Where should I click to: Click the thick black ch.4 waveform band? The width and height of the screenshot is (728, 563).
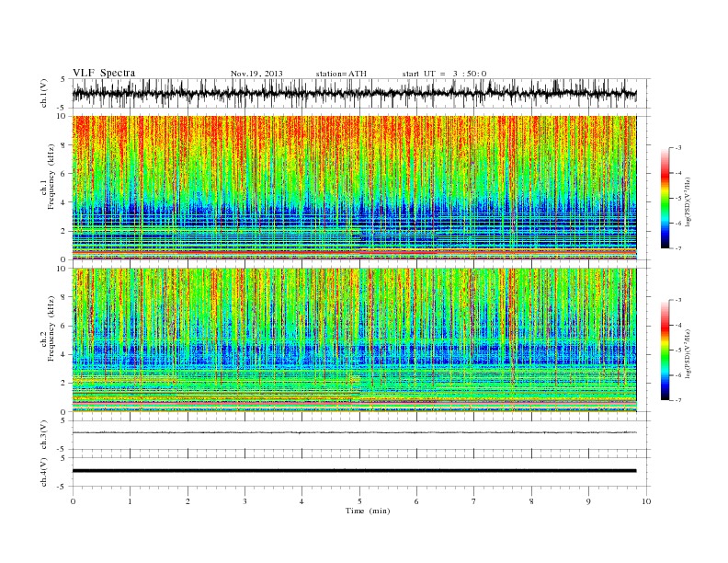354,471
